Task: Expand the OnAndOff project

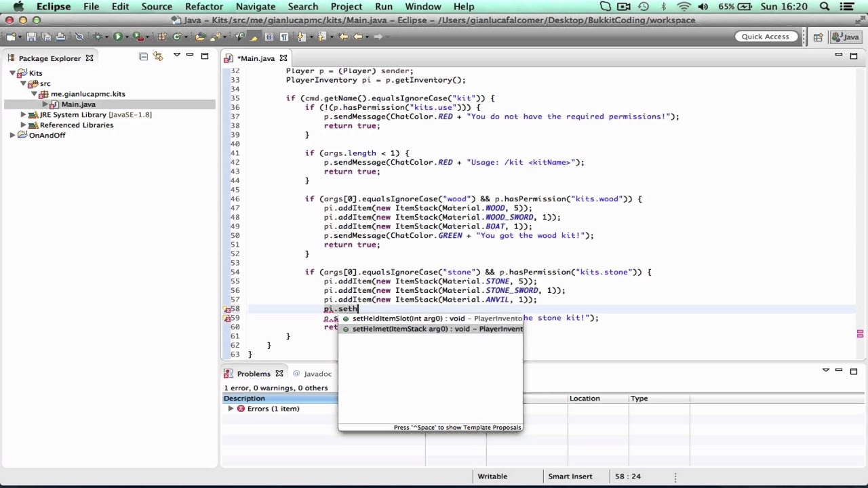Action: (12, 135)
